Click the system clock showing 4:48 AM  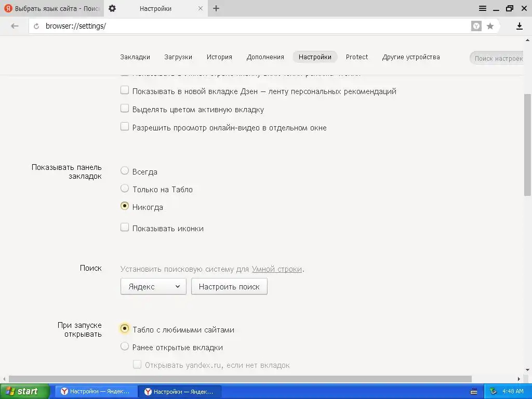pos(513,392)
